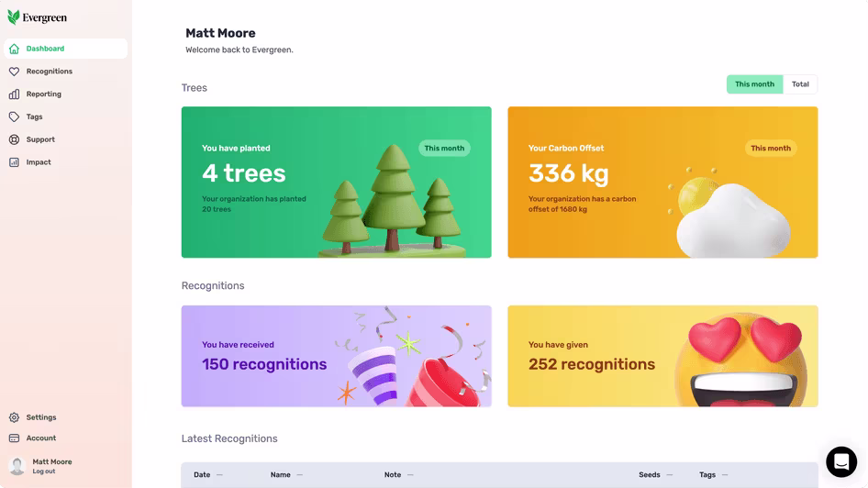This screenshot has width=868, height=488.
Task: Click 'Your organization has planted 20 trees'
Action: [x=253, y=205]
